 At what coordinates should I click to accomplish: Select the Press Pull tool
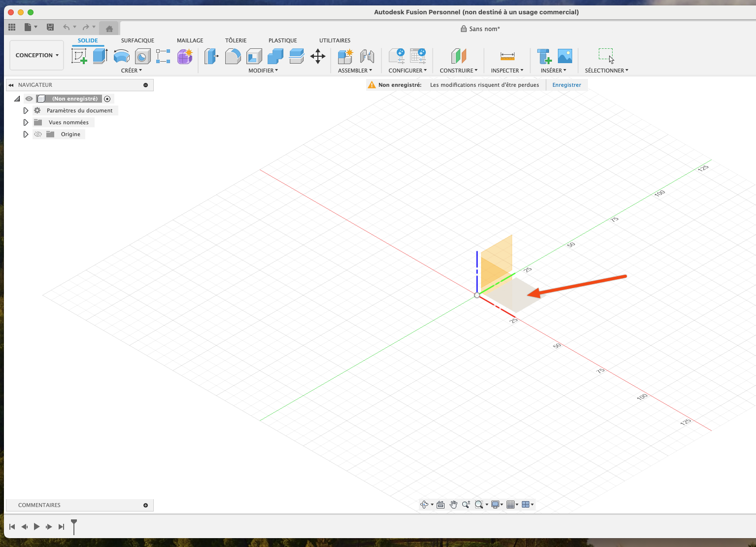pos(211,56)
